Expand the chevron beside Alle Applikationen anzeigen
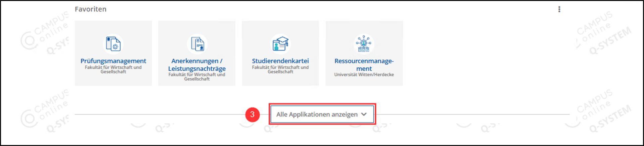The width and height of the screenshot is (644, 146). (x=364, y=115)
